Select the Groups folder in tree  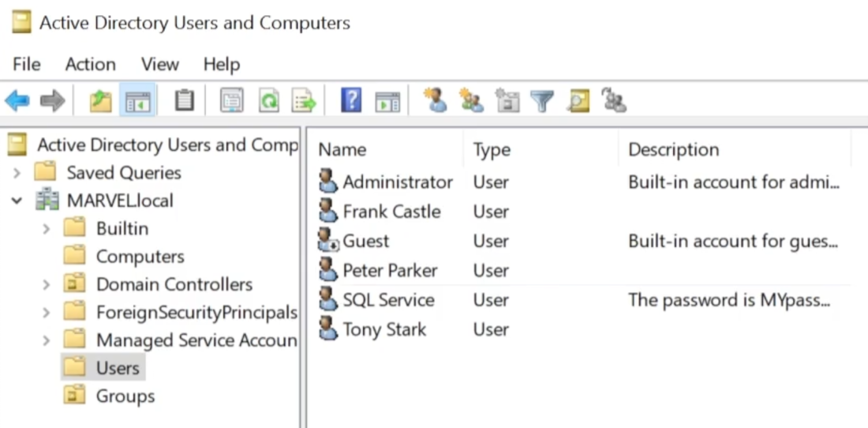pos(125,396)
